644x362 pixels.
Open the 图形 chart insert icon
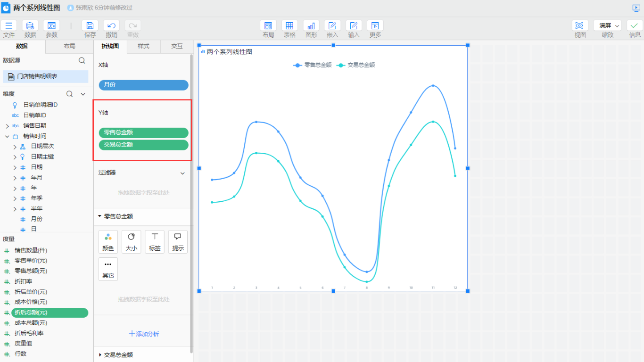pos(311,26)
